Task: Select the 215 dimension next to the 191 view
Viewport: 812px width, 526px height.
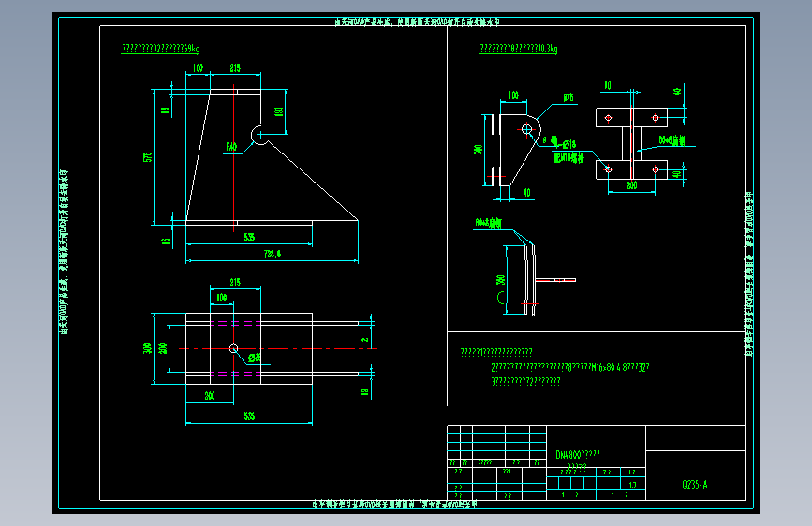Action: 235,67
